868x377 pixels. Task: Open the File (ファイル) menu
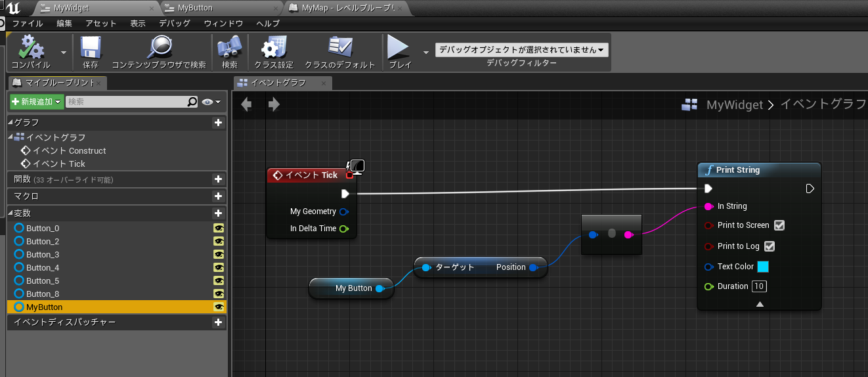pyautogui.click(x=28, y=23)
